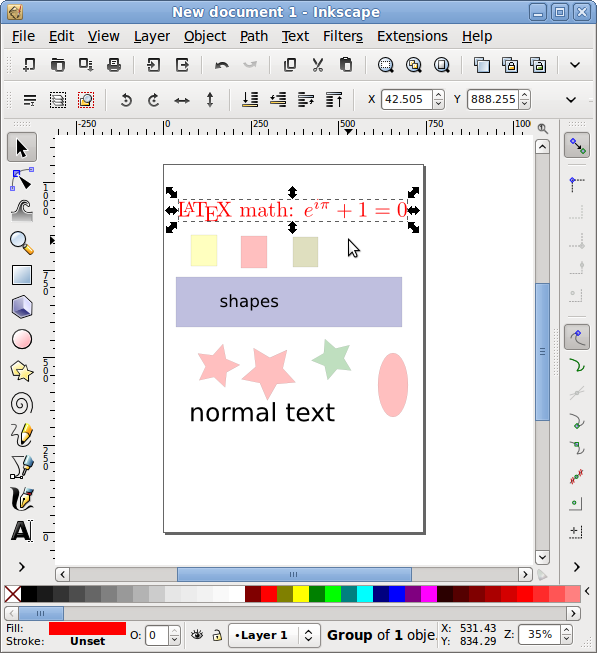The width and height of the screenshot is (597, 653).
Task: Toggle Layer 1 visibility eye icon
Action: pyautogui.click(x=197, y=635)
